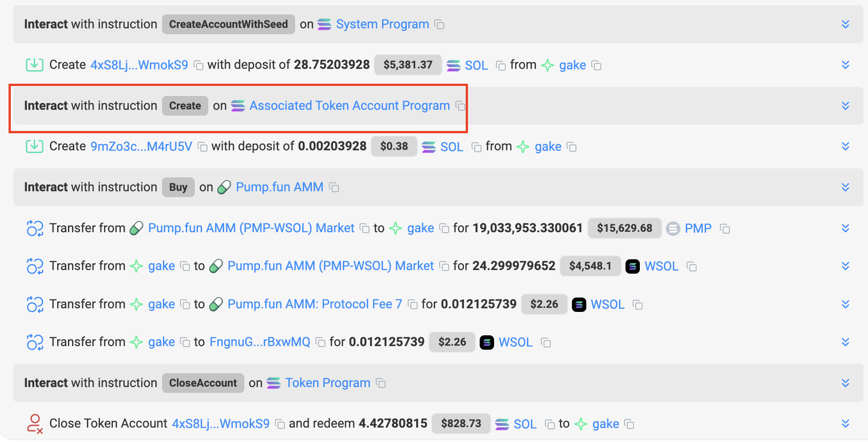Viewport: 868px width, 442px height.
Task: Expand the PMP transfer row details
Action: pyautogui.click(x=845, y=228)
